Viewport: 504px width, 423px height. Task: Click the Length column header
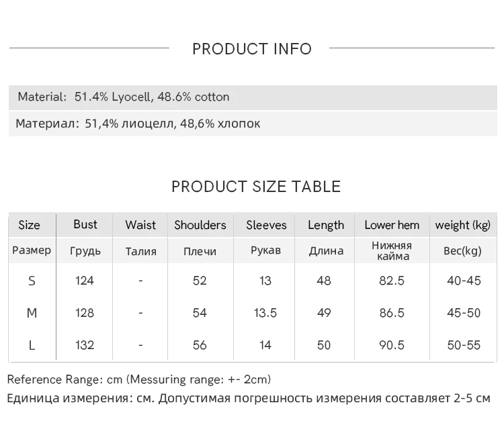[x=326, y=225]
